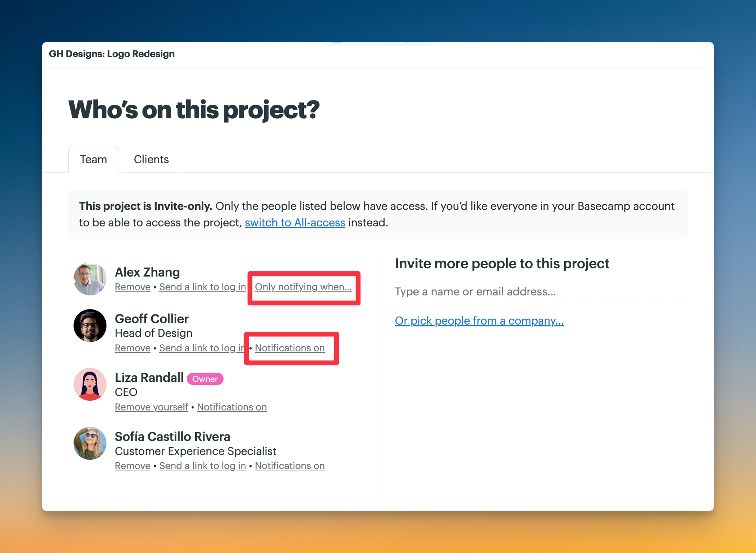Remove Alex Zhang from the project
The image size is (756, 553).
[132, 287]
